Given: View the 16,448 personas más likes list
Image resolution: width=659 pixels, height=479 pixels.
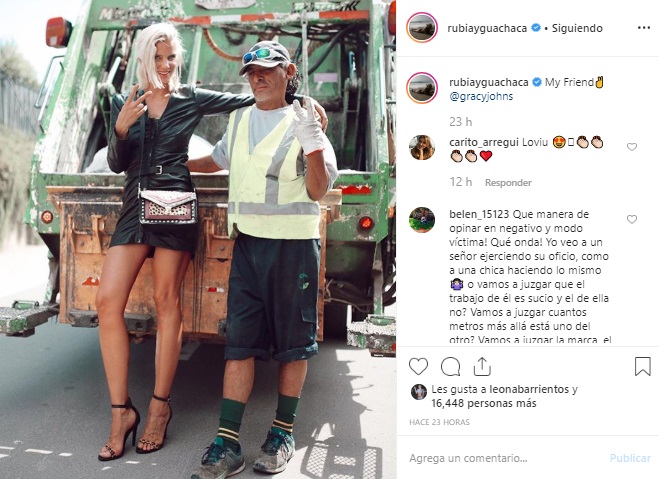Looking at the screenshot, I should click(x=484, y=403).
